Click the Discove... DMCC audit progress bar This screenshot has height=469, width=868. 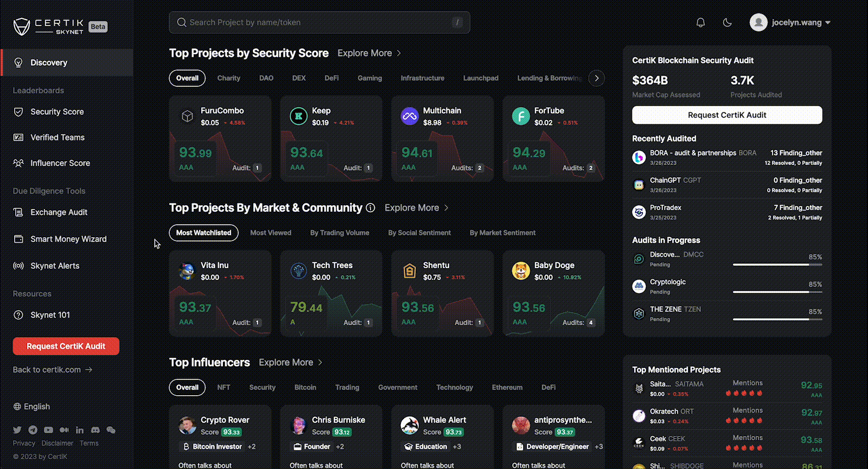tap(777, 264)
